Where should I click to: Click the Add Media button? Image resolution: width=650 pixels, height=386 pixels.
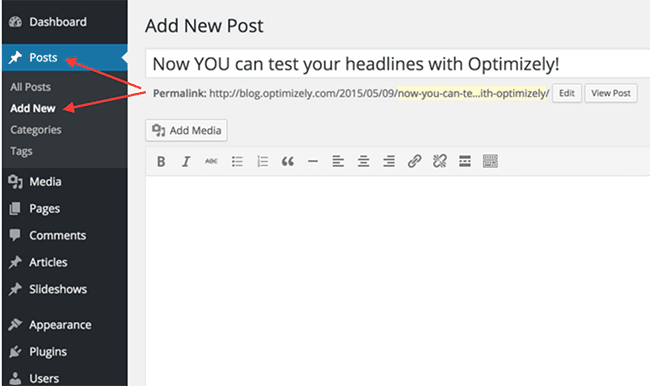click(186, 131)
